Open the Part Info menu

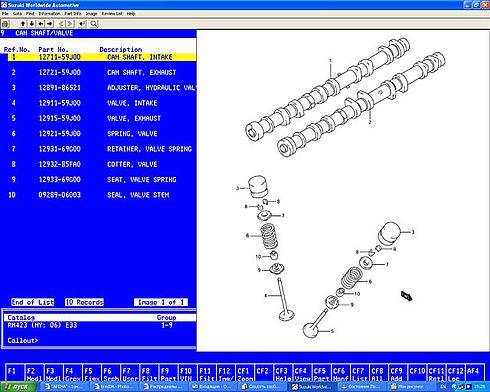pyautogui.click(x=73, y=14)
